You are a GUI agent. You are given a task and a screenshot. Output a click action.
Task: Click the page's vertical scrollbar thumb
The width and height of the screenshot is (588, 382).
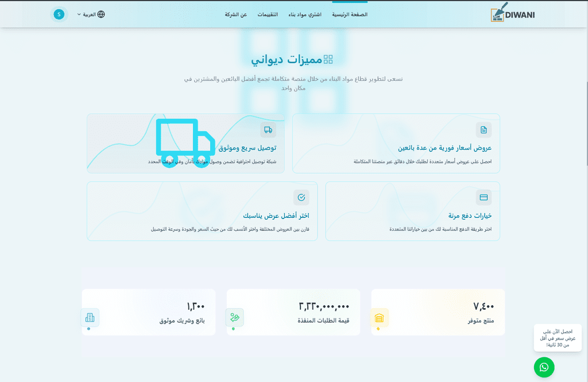pos(586,123)
